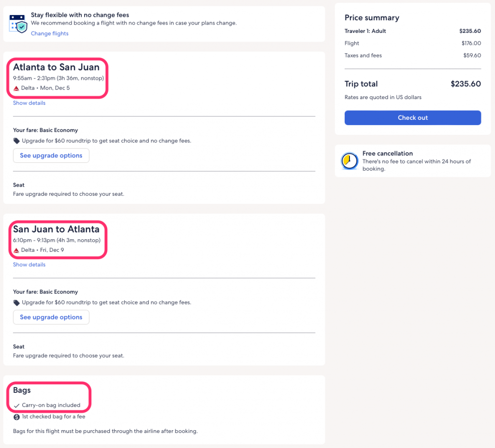The image size is (495, 448).
Task: Click the Price summary heading
Action: coord(372,18)
